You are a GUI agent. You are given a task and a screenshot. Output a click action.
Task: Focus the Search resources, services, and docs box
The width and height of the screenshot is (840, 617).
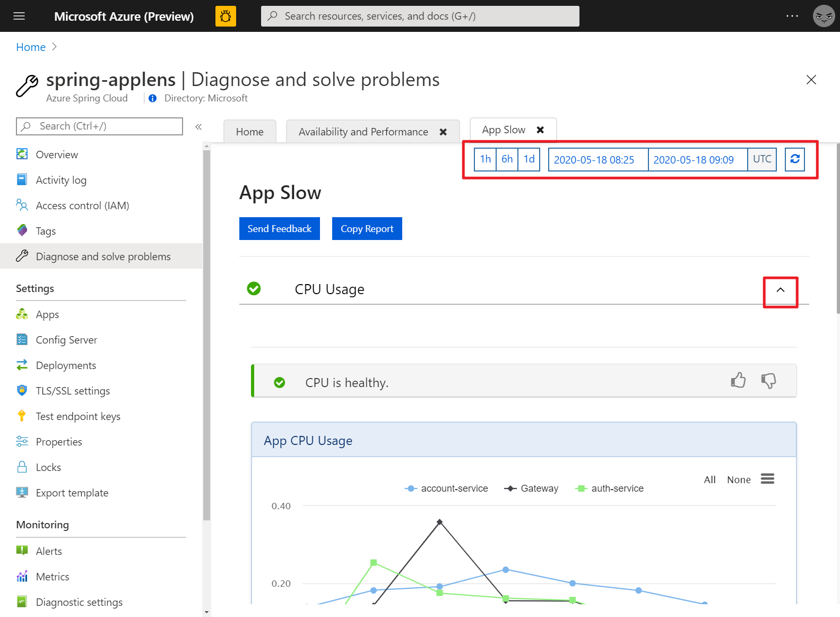420,16
